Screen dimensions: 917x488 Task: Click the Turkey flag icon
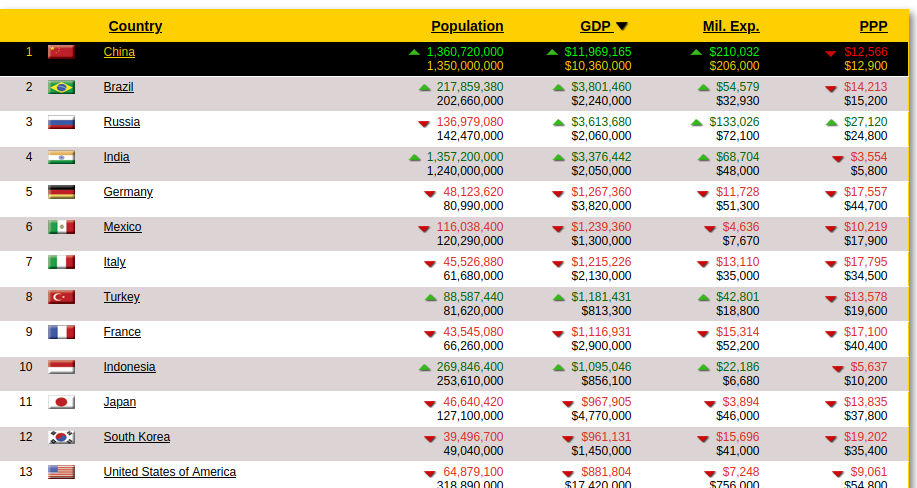[x=61, y=297]
